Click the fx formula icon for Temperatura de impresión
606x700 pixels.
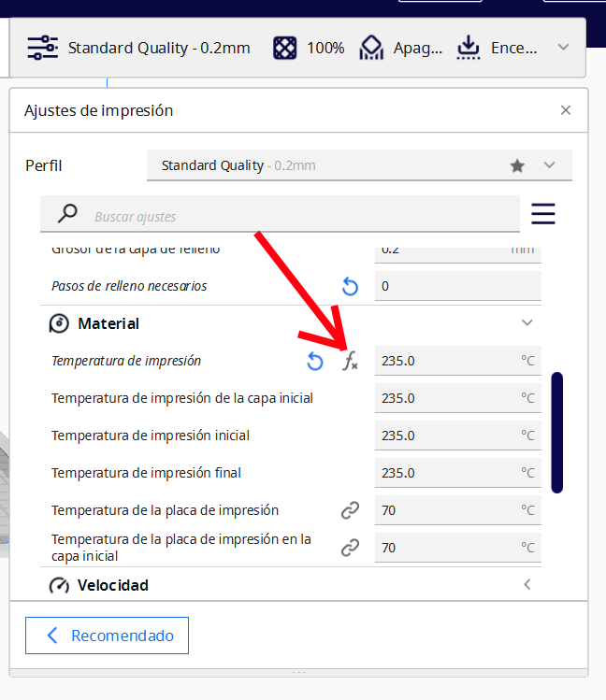(x=350, y=361)
